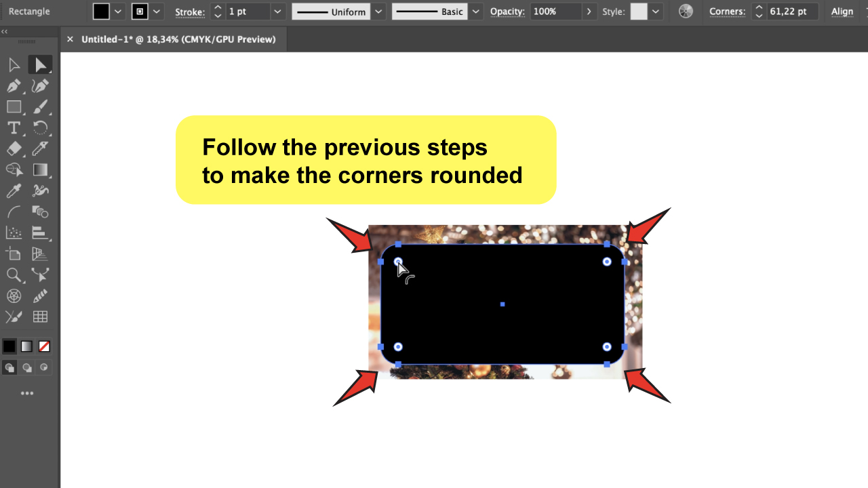This screenshot has width=868, height=488.
Task: Open the graphic Style dropdown
Action: point(655,12)
